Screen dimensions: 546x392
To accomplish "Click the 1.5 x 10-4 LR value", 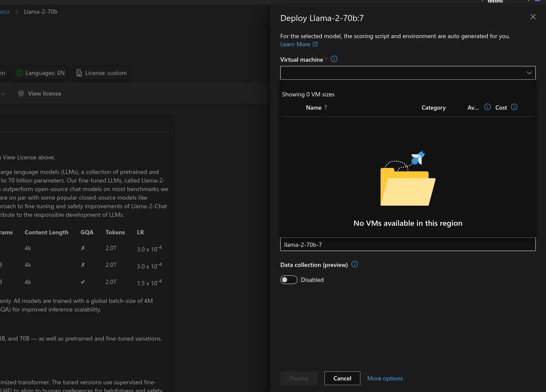I will pyautogui.click(x=149, y=282).
